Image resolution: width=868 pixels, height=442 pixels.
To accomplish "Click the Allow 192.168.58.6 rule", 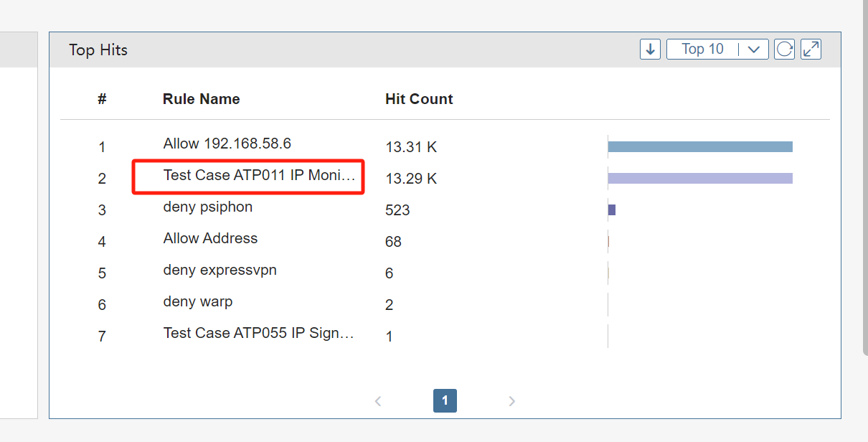I will (x=227, y=144).
